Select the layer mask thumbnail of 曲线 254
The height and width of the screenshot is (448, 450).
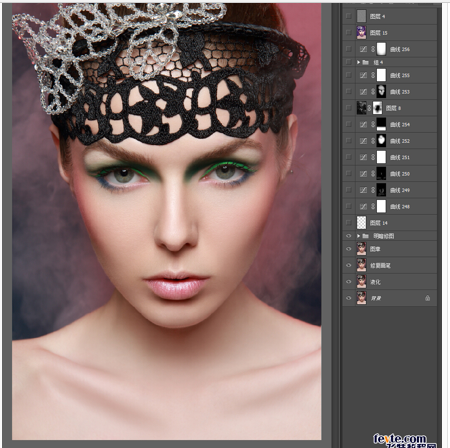(x=381, y=124)
